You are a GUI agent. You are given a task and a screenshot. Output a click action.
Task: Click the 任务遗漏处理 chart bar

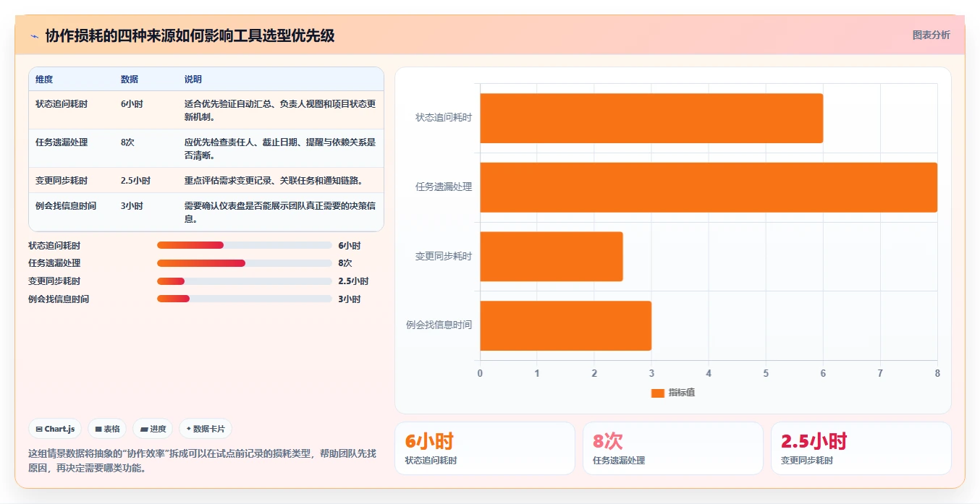(x=709, y=187)
